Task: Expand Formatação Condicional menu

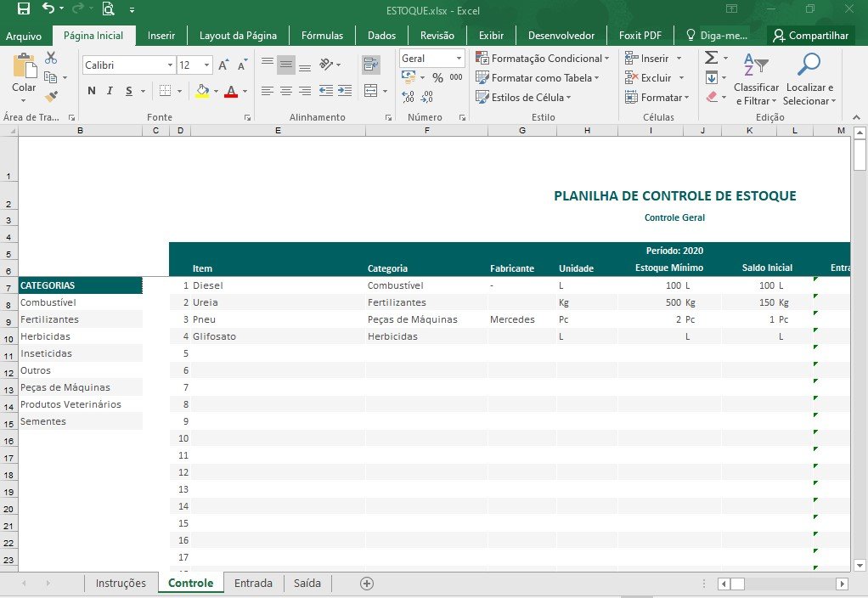Action: point(543,58)
